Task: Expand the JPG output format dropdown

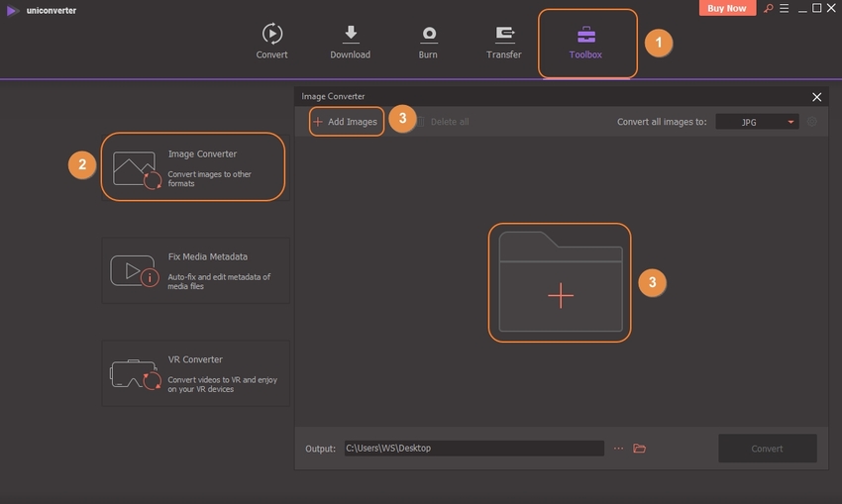Action: coord(757,122)
